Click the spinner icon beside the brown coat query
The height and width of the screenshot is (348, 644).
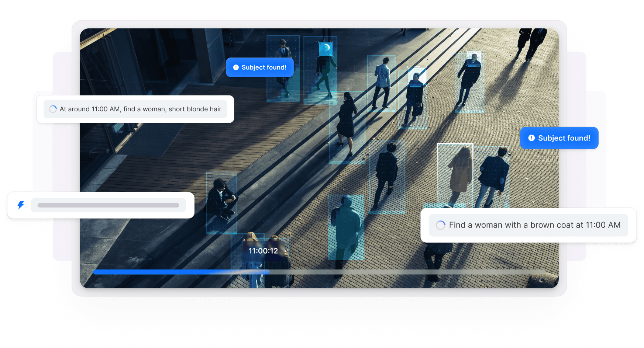pyautogui.click(x=441, y=225)
